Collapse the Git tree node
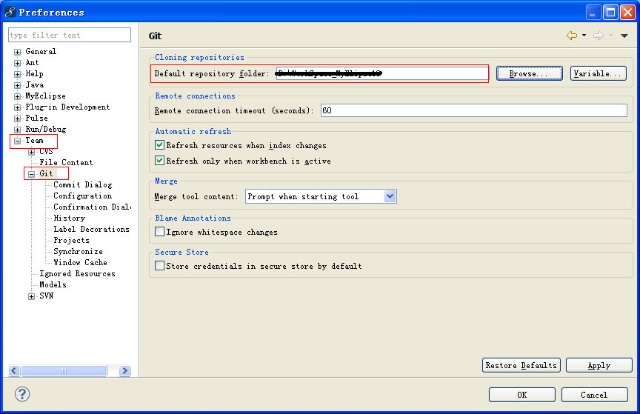This screenshot has height=414, width=640. [x=31, y=174]
